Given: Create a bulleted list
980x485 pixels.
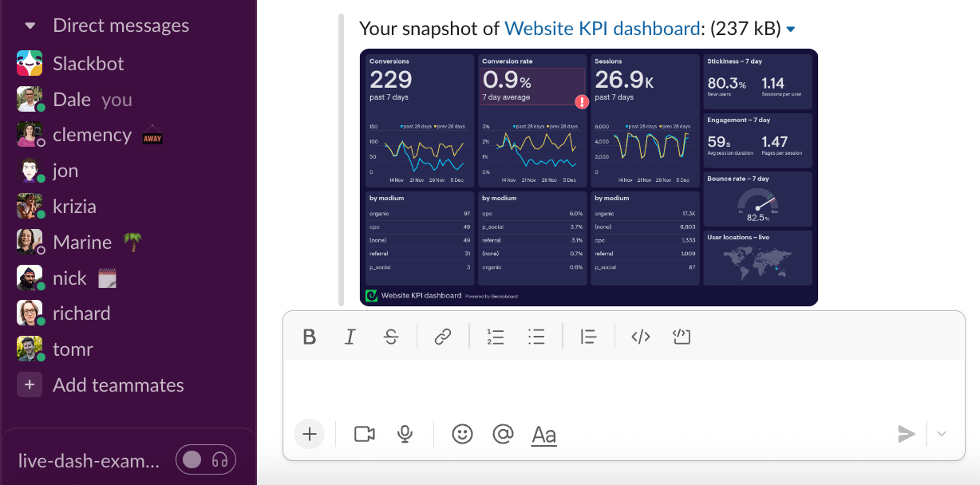Looking at the screenshot, I should point(536,337).
